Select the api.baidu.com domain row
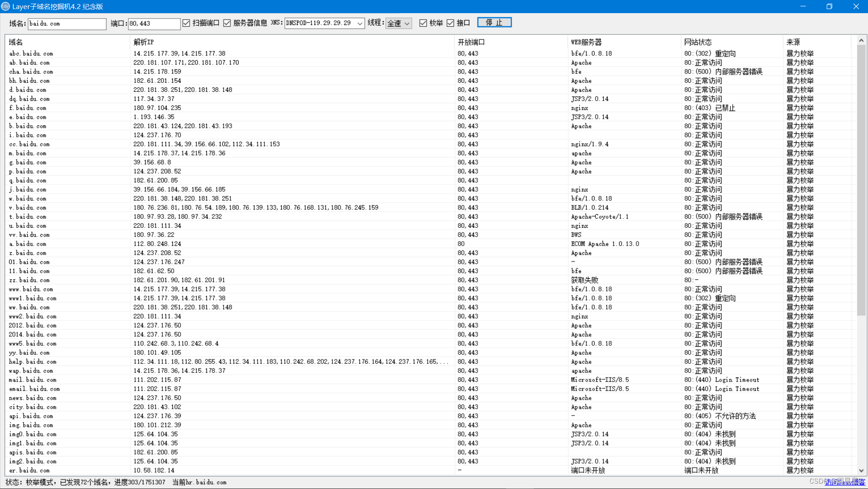Viewport: 868px width, 489px height. 429,416
